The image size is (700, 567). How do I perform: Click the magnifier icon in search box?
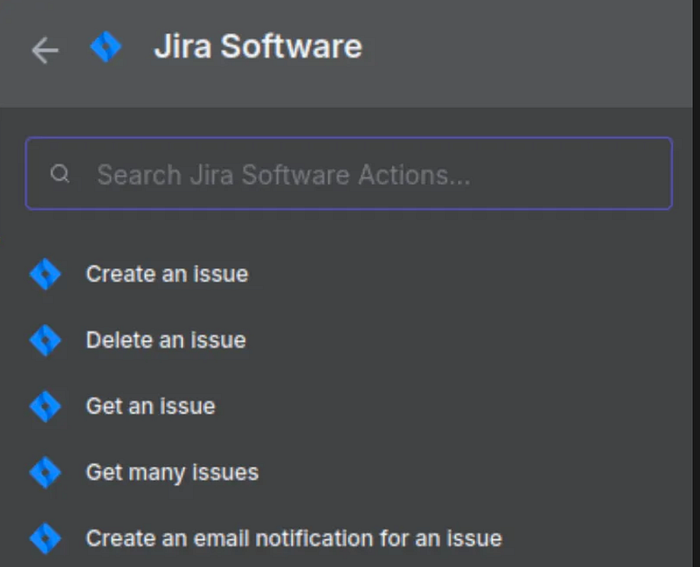60,174
